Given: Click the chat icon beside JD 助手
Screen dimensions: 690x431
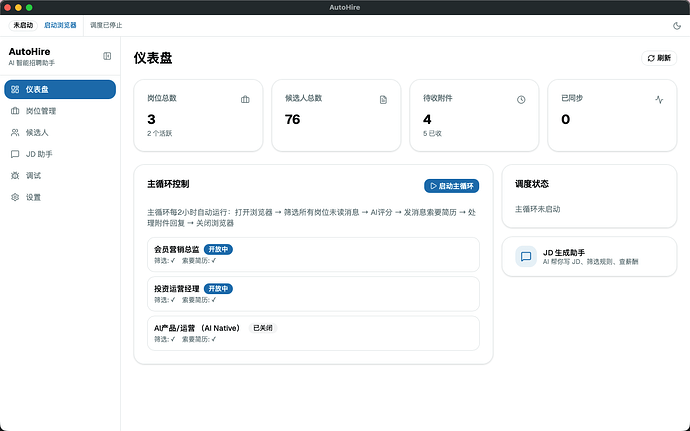Looking at the screenshot, I should tap(15, 154).
